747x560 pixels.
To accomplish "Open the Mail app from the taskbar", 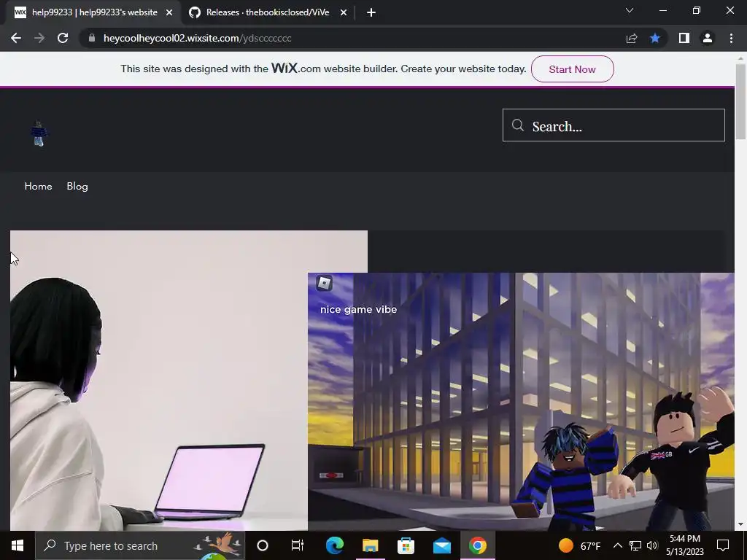I will (441, 545).
